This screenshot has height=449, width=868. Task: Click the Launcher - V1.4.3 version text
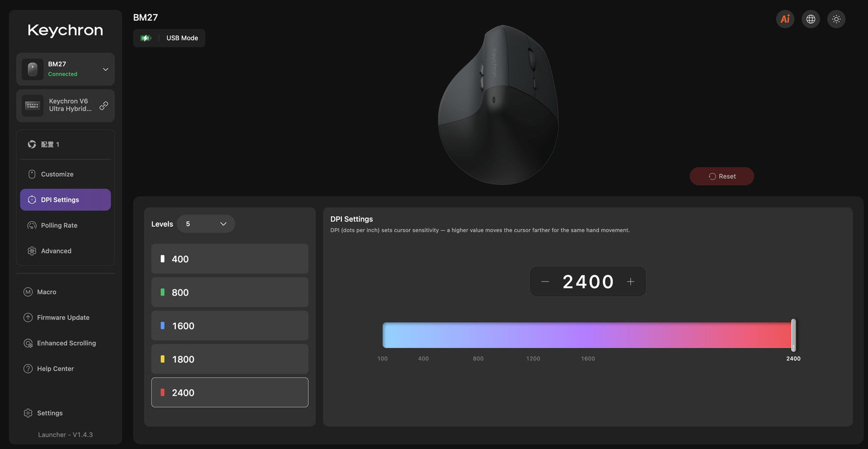click(65, 435)
